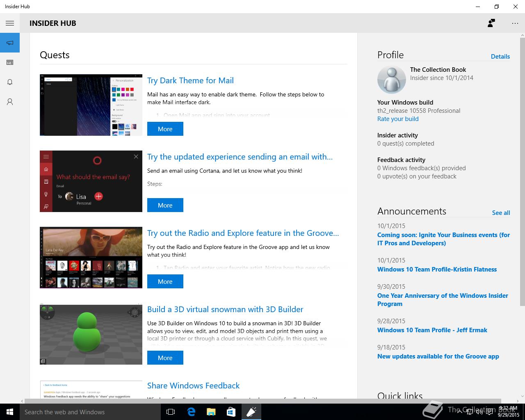Open the Profile person sidebar icon

pos(10,102)
